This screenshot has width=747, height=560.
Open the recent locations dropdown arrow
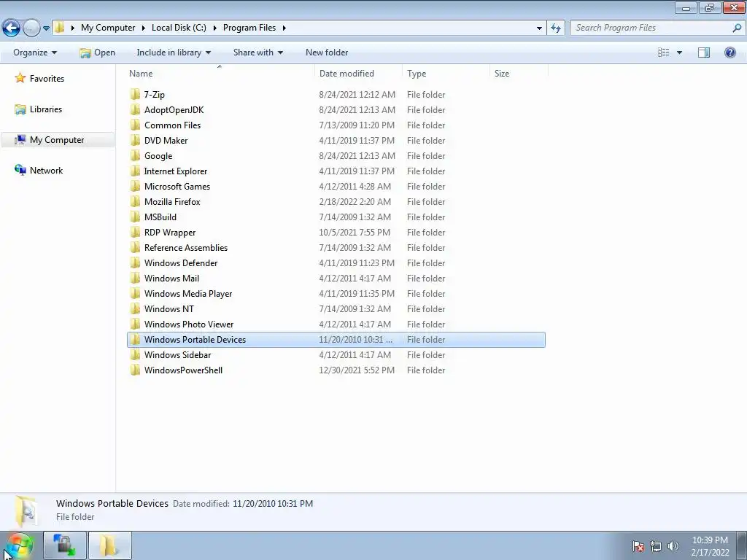coord(46,28)
